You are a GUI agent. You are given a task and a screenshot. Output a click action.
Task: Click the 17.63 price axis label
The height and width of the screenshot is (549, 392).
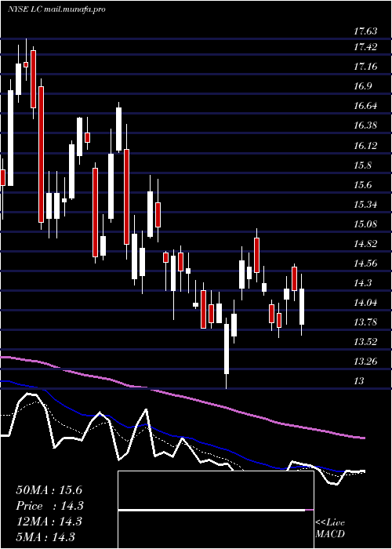tap(365, 31)
